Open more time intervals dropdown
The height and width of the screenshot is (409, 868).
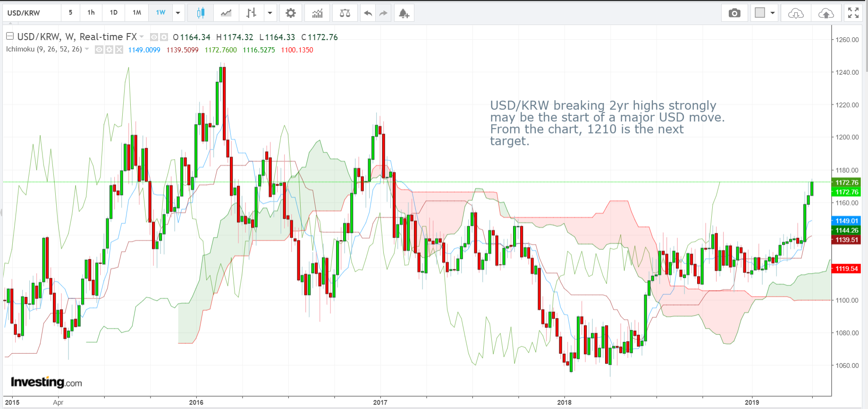tap(178, 13)
